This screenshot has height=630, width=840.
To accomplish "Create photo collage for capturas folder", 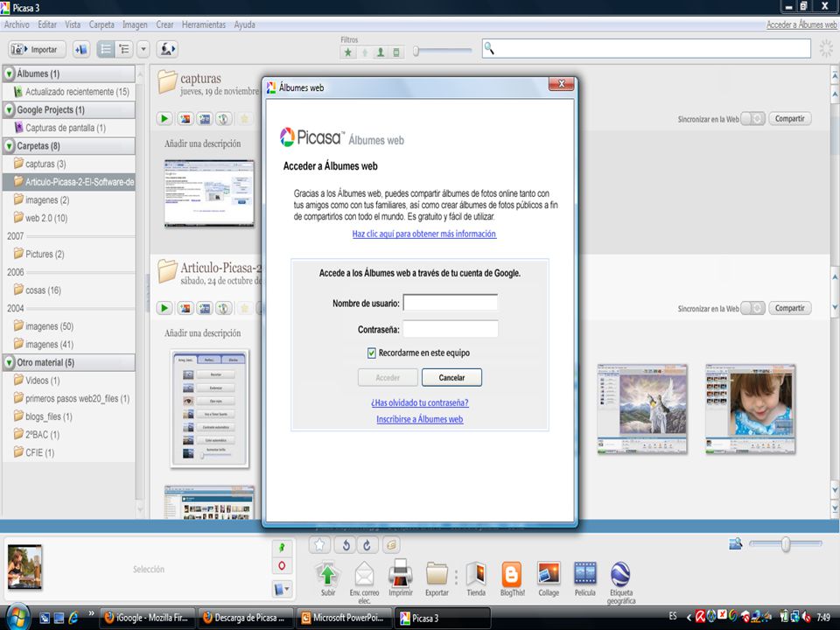I will click(185, 118).
